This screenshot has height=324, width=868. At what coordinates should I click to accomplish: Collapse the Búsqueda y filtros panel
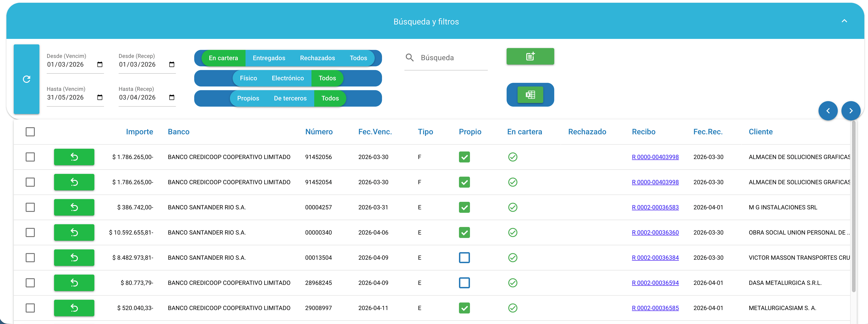[844, 21]
